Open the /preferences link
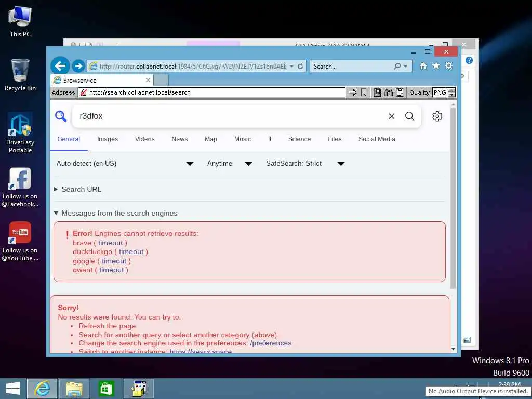Viewport: 532px width, 399px height. (x=271, y=343)
